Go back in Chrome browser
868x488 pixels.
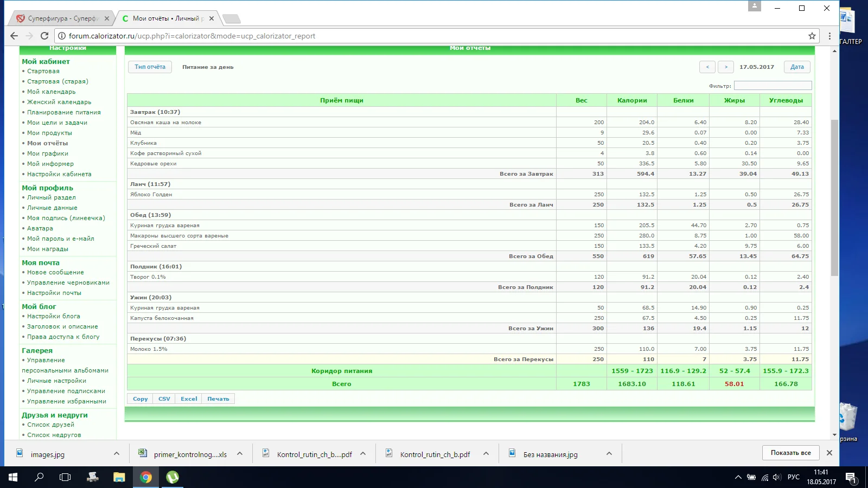click(14, 36)
